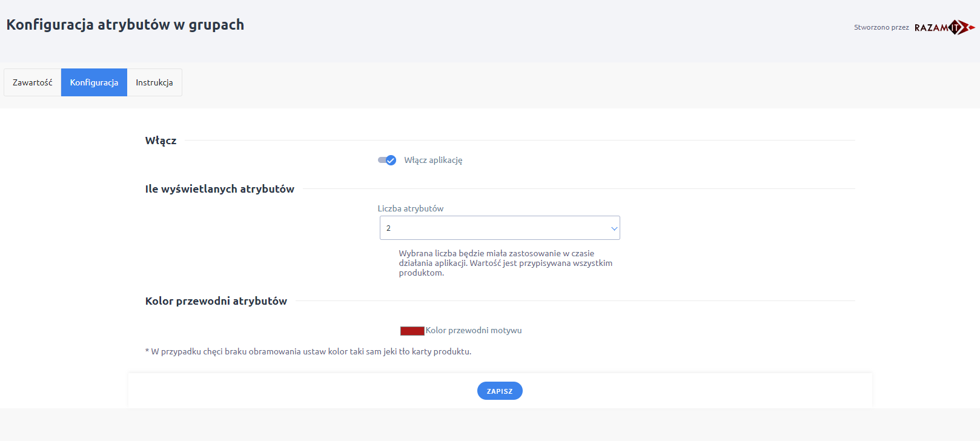Click the Włącz aplikację label text

tap(433, 160)
